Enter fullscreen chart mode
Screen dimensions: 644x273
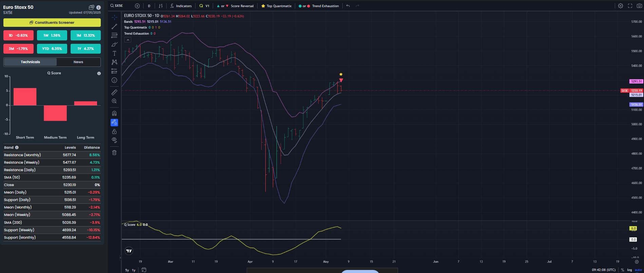click(630, 6)
